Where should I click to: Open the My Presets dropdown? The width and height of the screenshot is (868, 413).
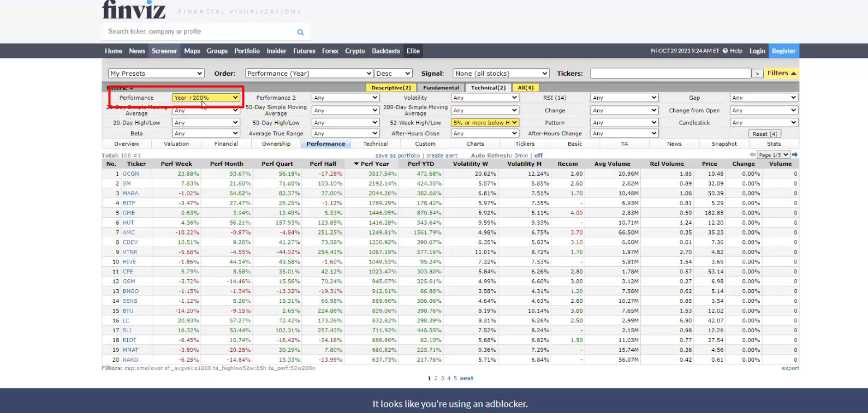coord(156,74)
